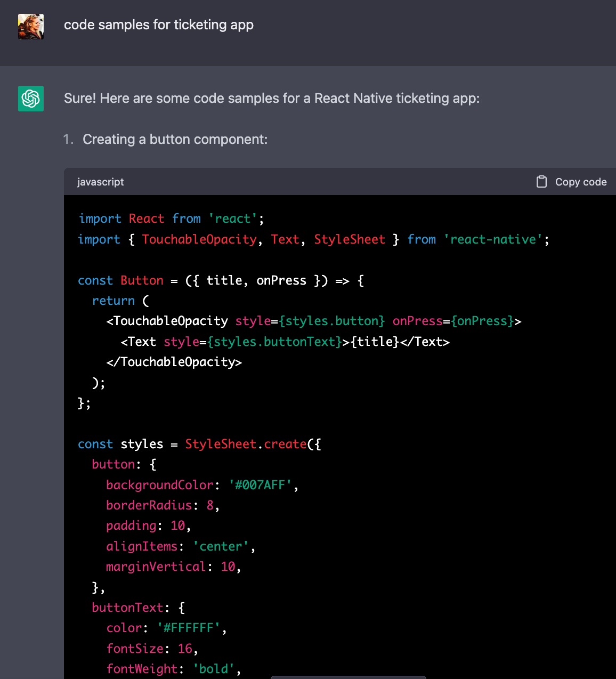This screenshot has width=616, height=679.
Task: Click the 'padding: 10' line
Action: coord(149,526)
